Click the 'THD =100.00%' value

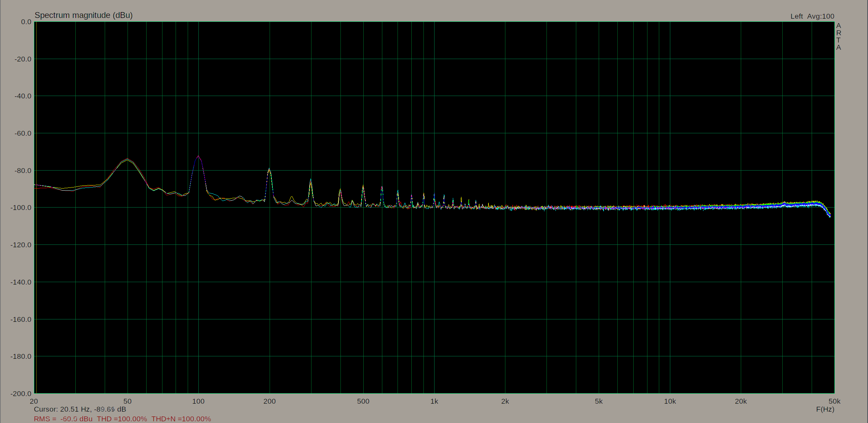(122, 419)
